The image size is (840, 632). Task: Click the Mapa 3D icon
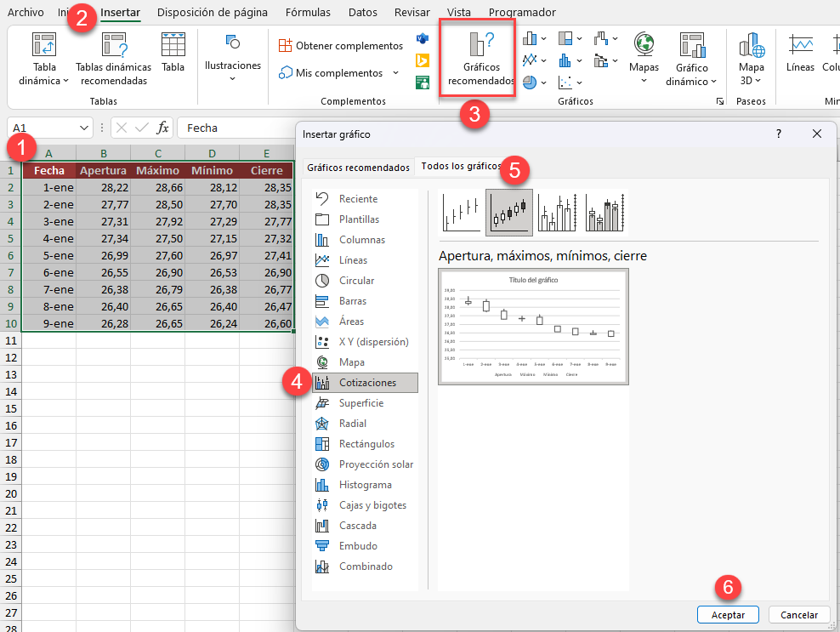(751, 44)
